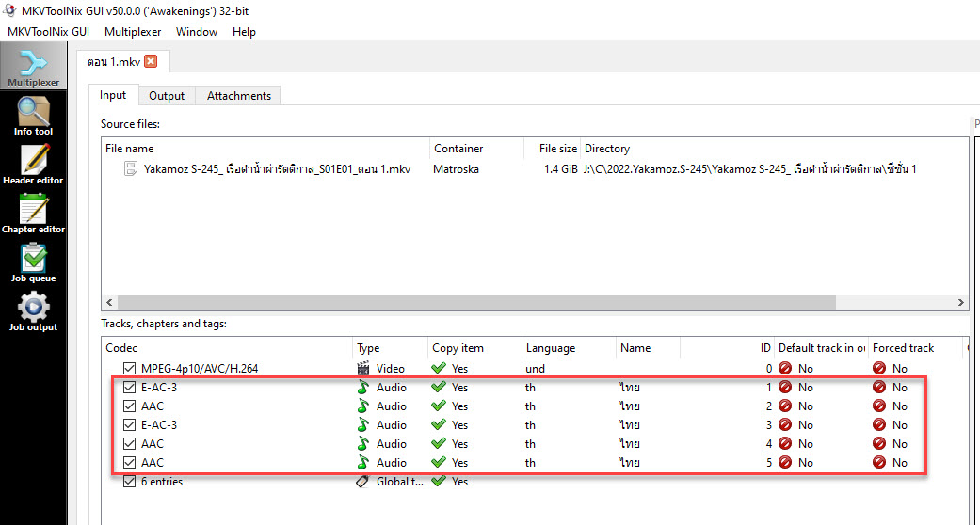This screenshot has height=525, width=980.
Task: Click the right arrow of source files scrollbar
Action: pyautogui.click(x=960, y=302)
